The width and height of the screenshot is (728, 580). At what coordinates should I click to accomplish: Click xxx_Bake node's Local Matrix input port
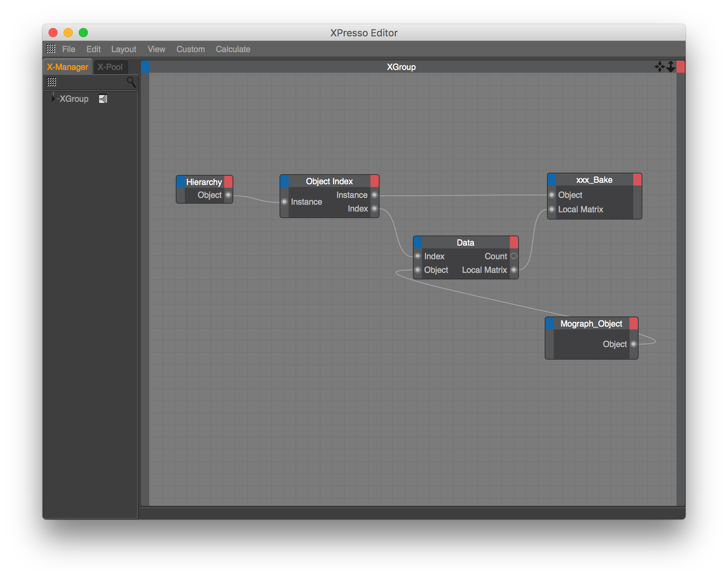click(552, 209)
